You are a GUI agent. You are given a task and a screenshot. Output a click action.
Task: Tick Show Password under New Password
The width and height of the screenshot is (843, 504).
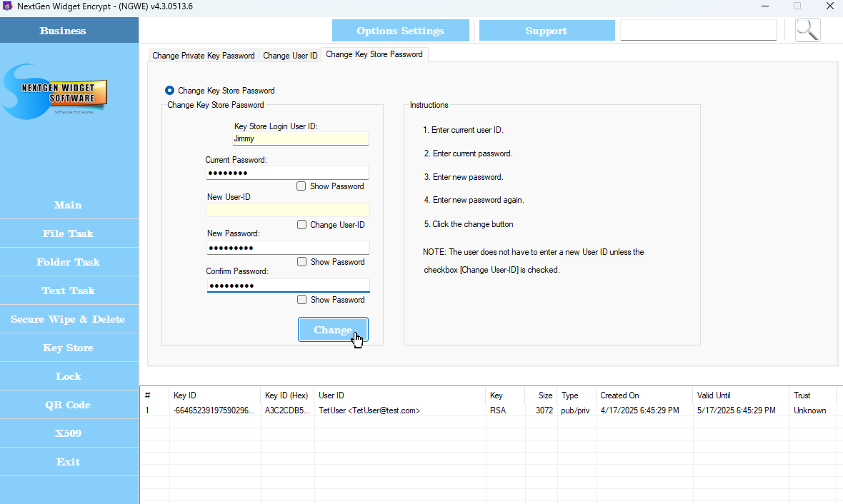point(301,262)
